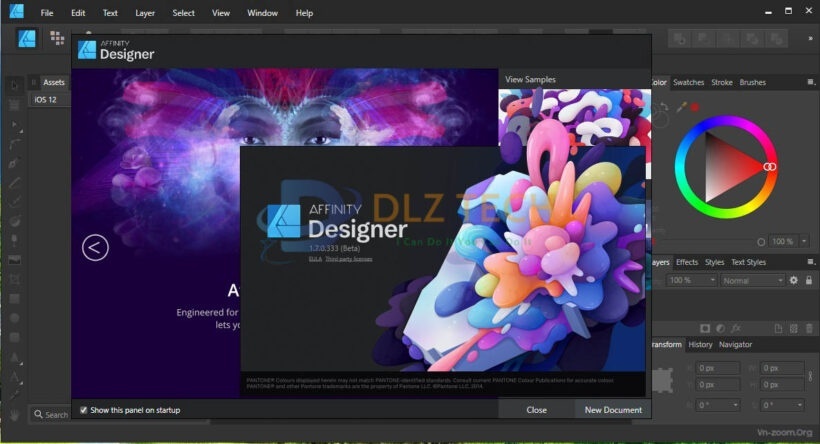Switch to the Swatches tab
The image size is (820, 444).
click(688, 82)
